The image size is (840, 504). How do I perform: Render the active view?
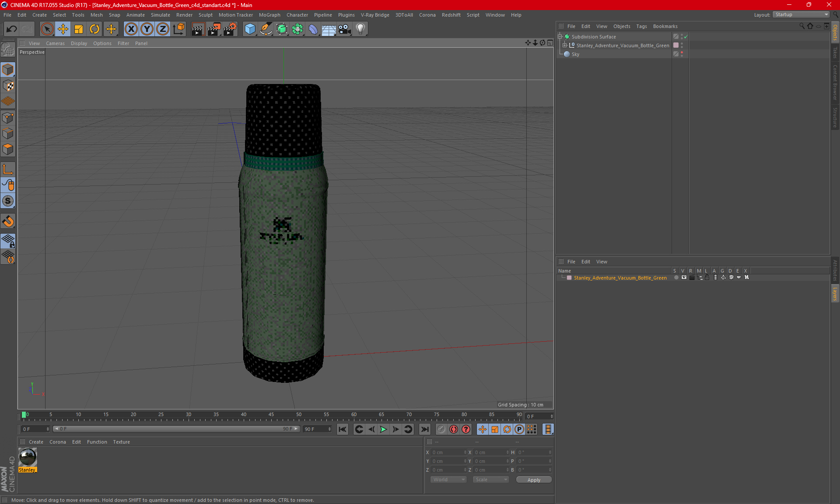point(198,29)
